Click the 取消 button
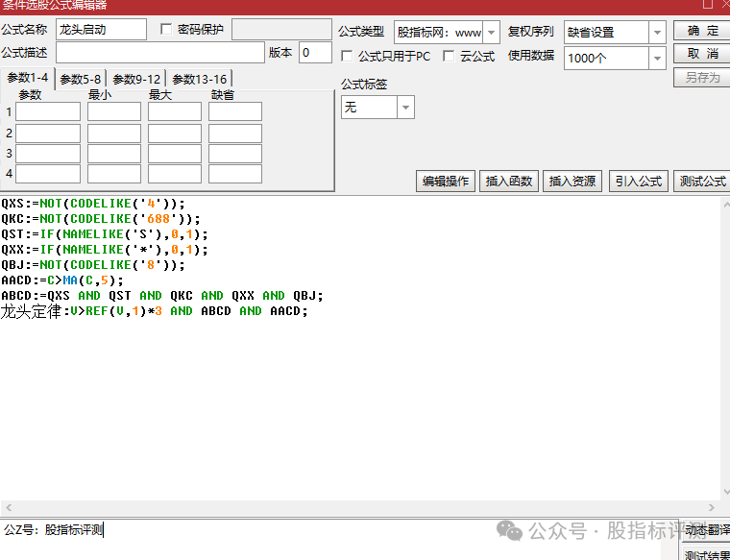 point(702,54)
